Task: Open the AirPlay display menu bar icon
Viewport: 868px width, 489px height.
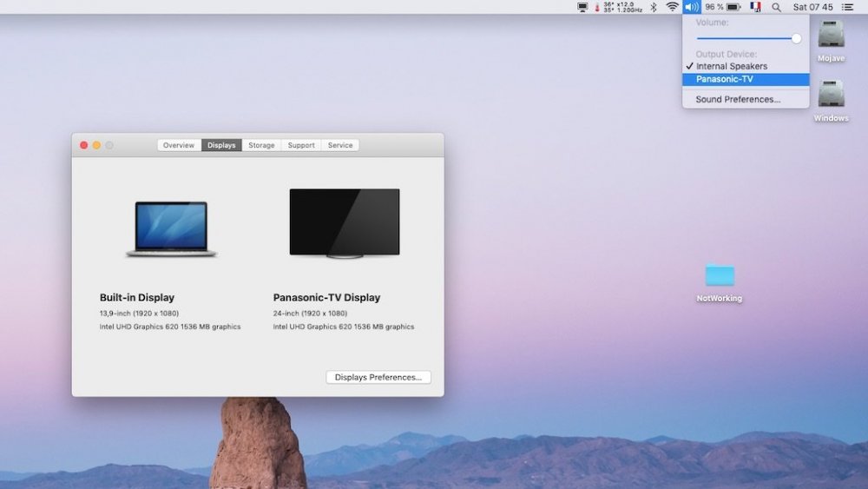Action: (582, 7)
